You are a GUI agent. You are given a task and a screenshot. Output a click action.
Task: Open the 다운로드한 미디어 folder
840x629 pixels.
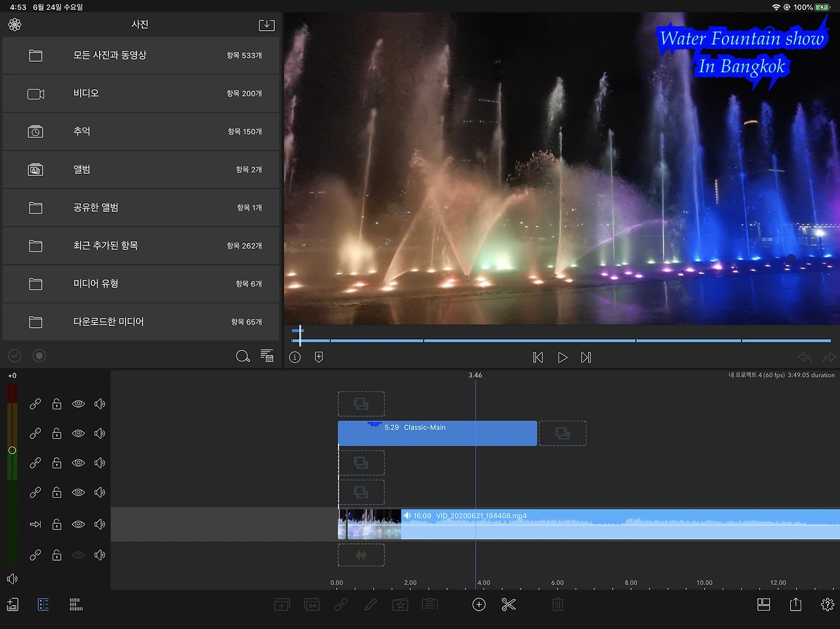[141, 322]
